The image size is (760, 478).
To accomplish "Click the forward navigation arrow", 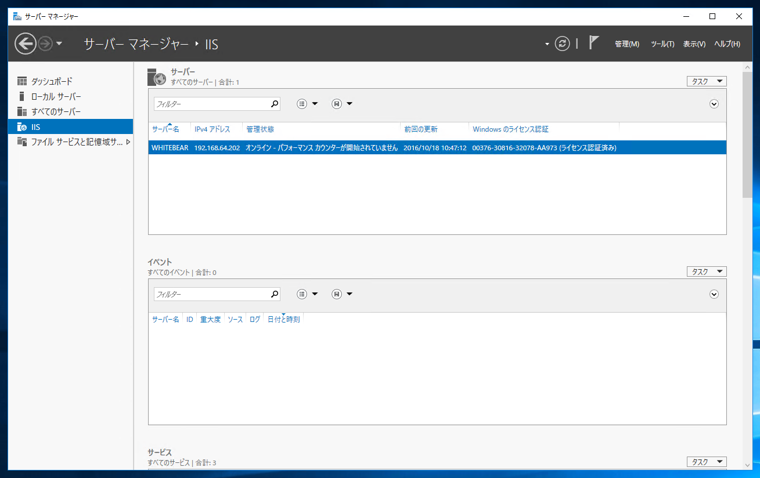I will pyautogui.click(x=45, y=44).
